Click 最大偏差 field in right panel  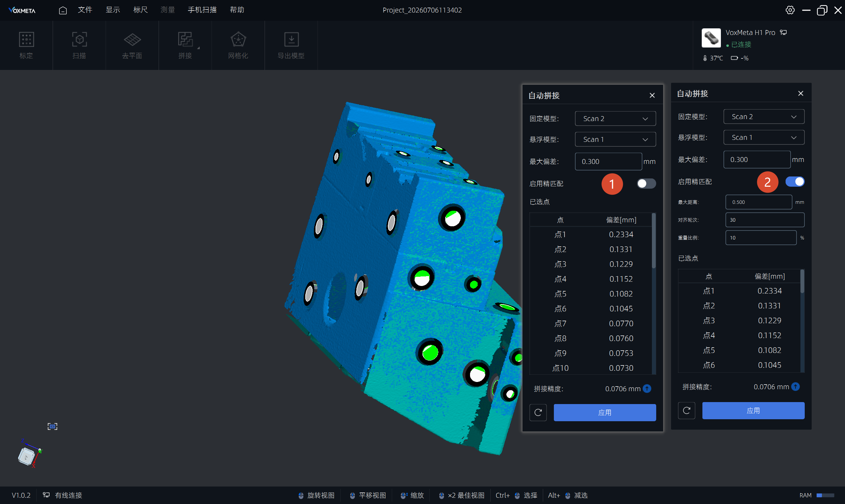click(757, 159)
